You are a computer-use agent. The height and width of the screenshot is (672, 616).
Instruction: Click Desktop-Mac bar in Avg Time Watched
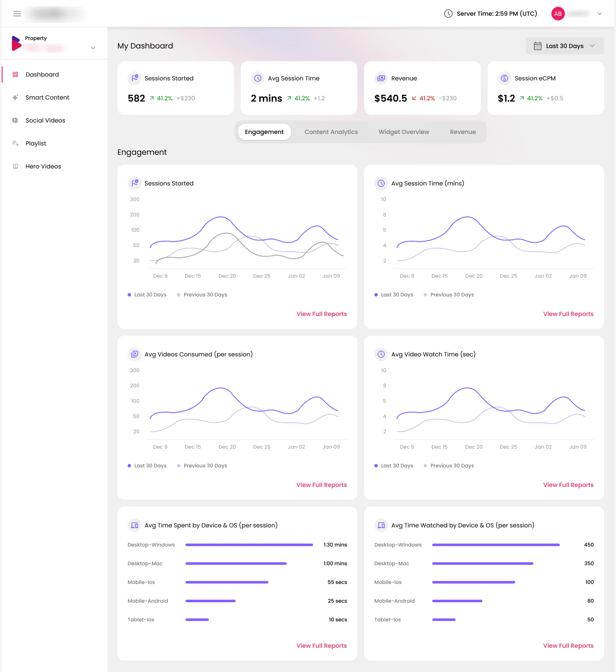pos(483,564)
